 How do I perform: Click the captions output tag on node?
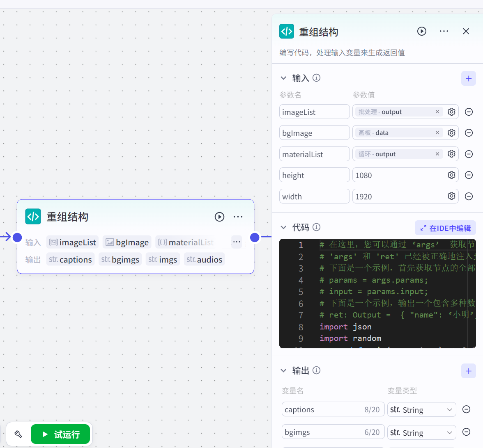point(70,259)
